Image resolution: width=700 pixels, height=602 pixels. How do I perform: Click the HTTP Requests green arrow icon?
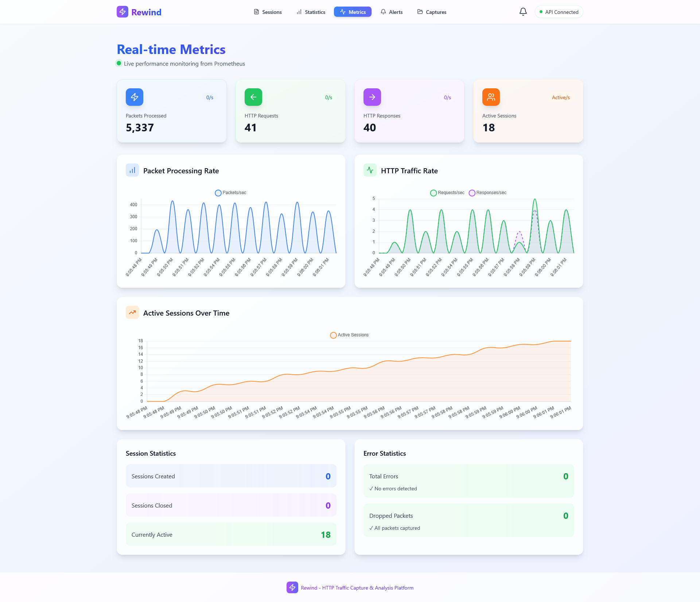point(253,97)
